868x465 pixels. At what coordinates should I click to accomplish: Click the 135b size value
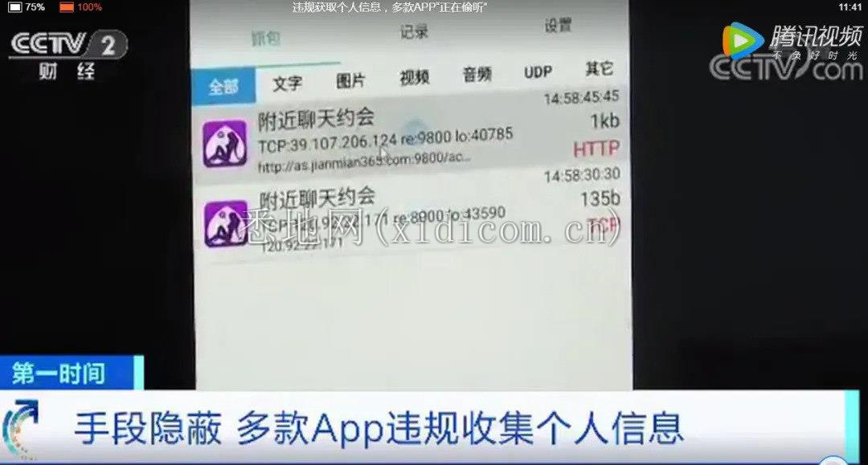600,199
